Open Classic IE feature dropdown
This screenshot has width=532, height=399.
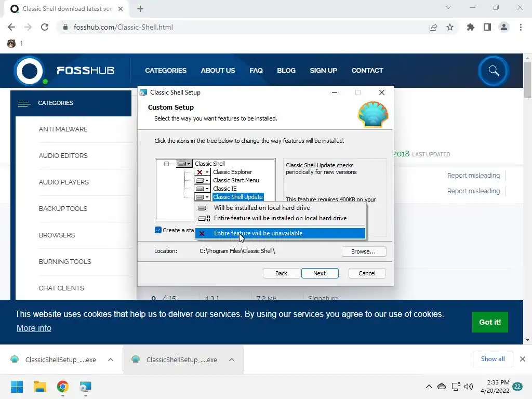[202, 189]
